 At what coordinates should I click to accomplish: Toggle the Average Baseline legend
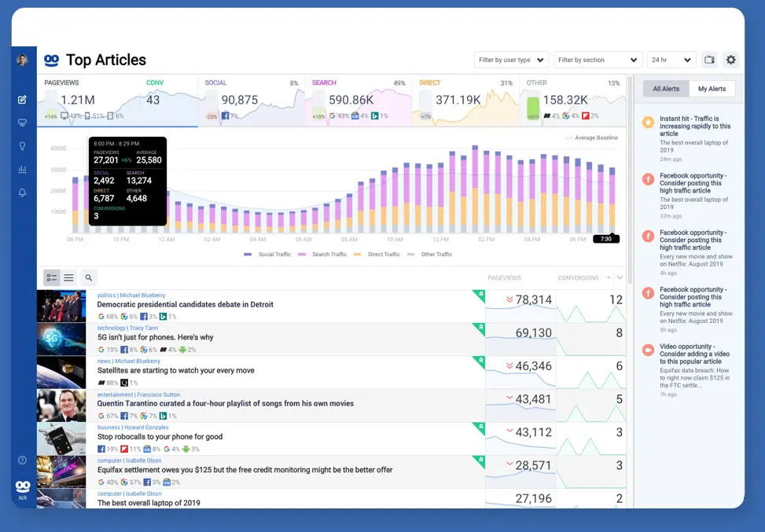click(591, 138)
